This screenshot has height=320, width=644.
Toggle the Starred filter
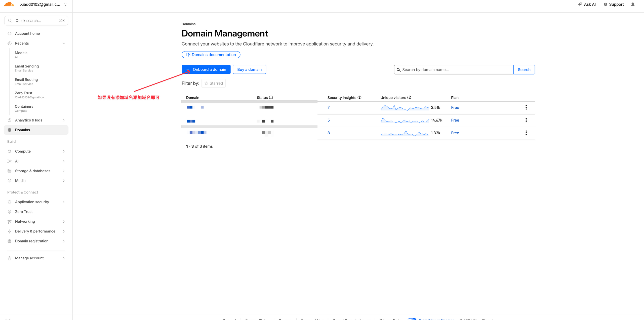click(x=213, y=83)
